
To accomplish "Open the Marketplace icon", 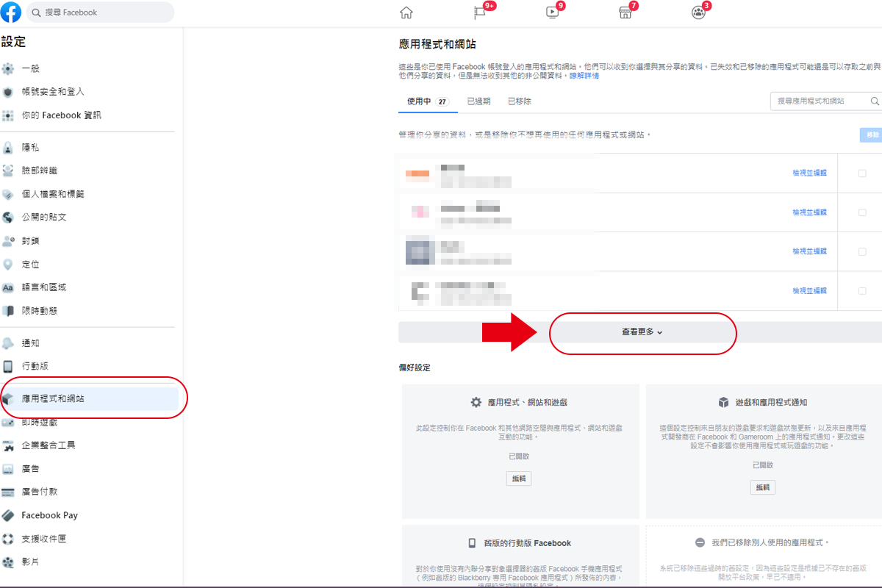I will pos(625,12).
